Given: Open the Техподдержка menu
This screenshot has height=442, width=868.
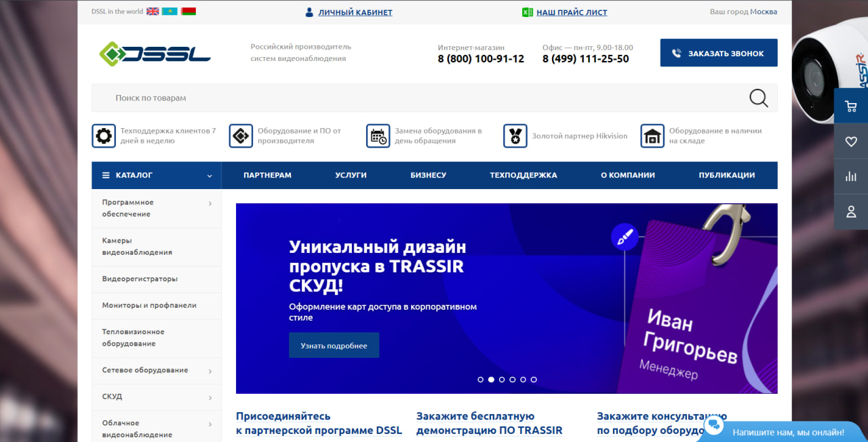Looking at the screenshot, I should click(524, 175).
